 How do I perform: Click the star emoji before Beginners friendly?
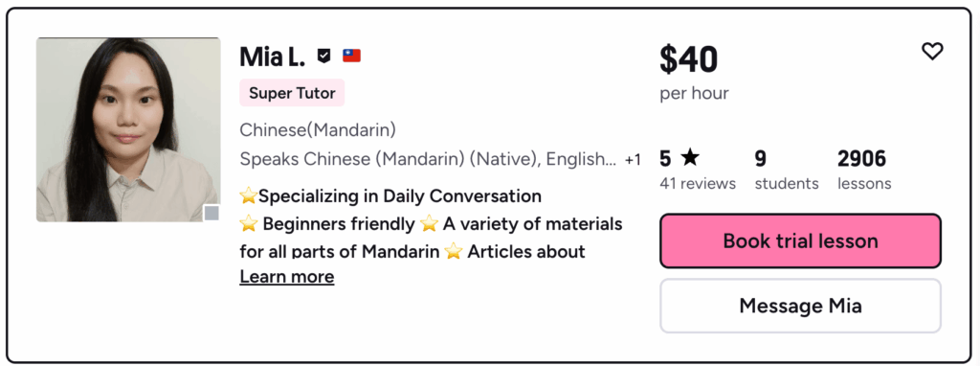tap(249, 224)
